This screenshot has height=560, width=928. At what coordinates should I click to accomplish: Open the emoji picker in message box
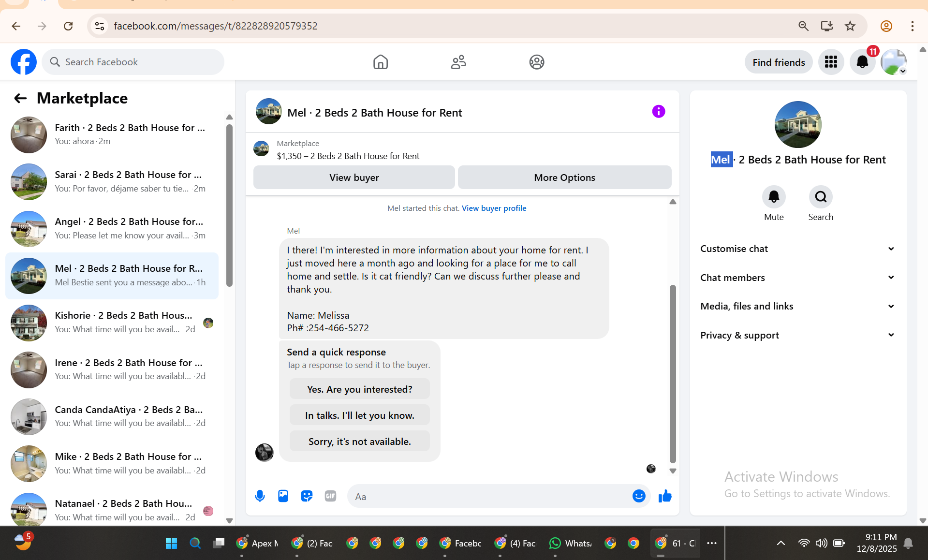coord(639,496)
